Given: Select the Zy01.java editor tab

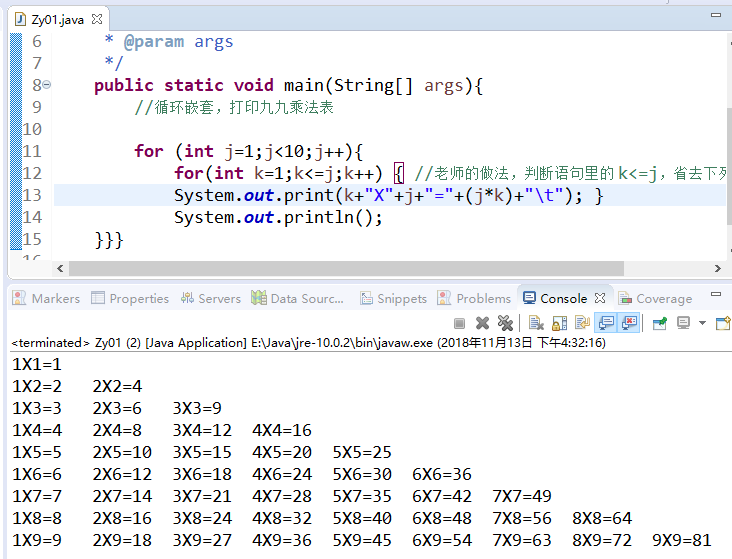Looking at the screenshot, I should click(57, 20).
